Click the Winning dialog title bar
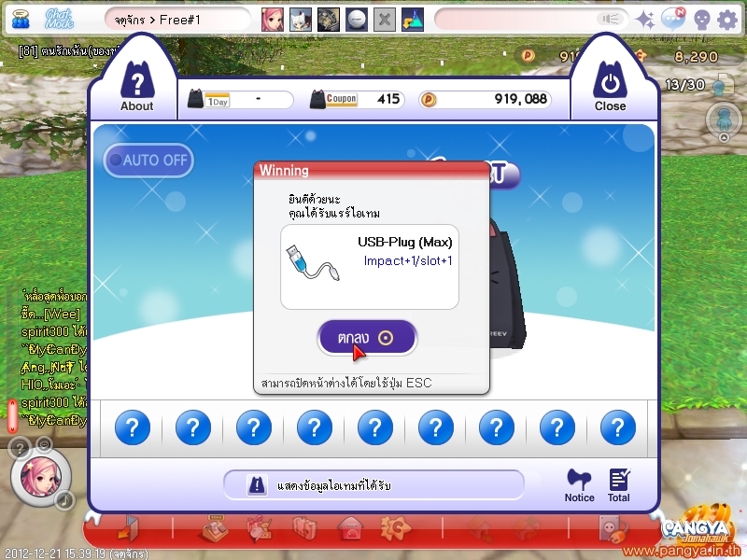 (372, 170)
